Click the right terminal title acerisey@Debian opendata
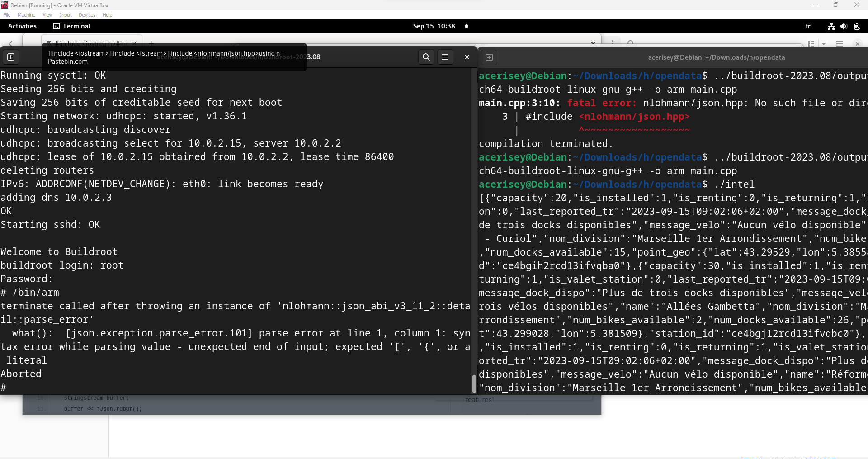Image resolution: width=868 pixels, height=459 pixels. (x=717, y=57)
